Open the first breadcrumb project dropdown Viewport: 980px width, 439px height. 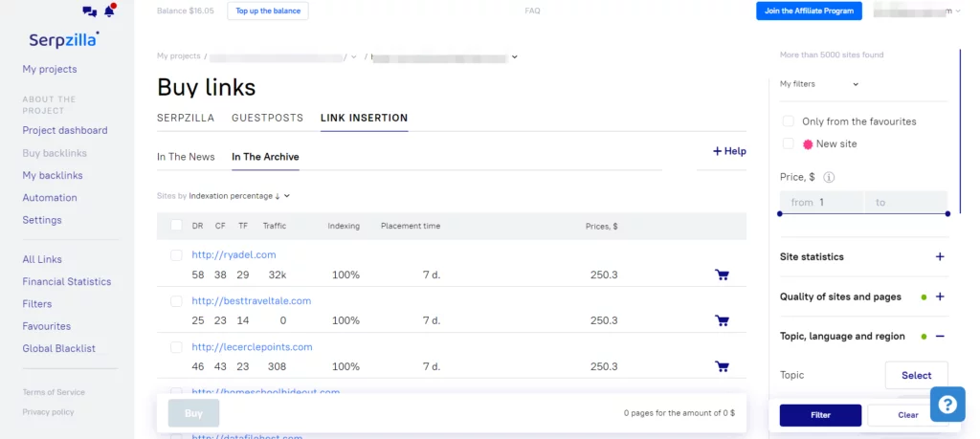point(354,56)
